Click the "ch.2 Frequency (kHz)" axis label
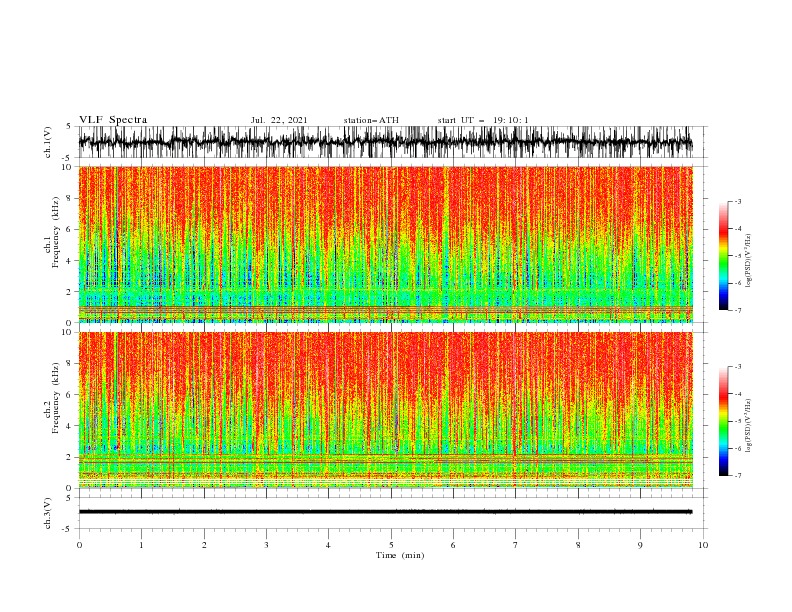 (x=52, y=397)
